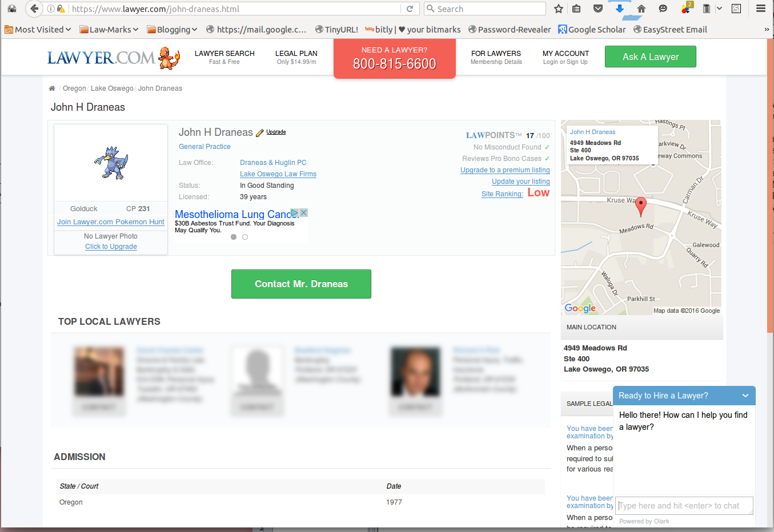Click the browser back arrow button
Viewport: 774px width, 532px height.
point(34,9)
